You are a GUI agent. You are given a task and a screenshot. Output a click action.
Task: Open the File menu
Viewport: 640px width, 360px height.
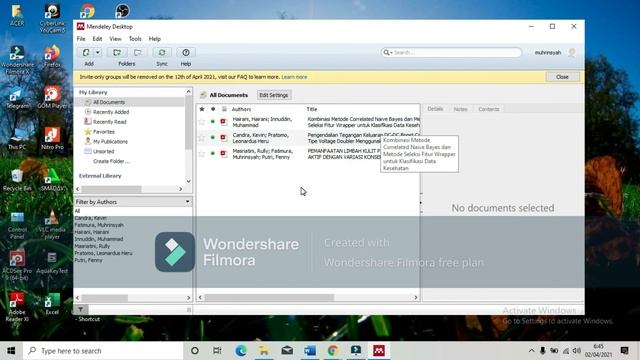[81, 39]
